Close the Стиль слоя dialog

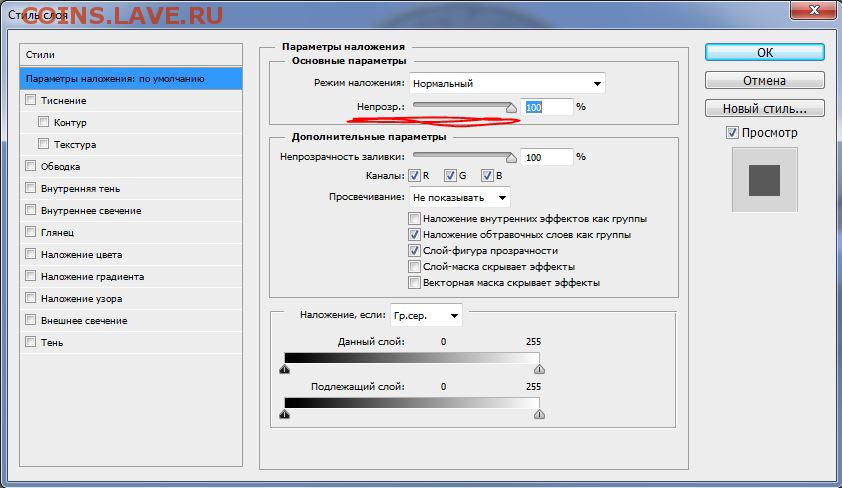click(814, 10)
